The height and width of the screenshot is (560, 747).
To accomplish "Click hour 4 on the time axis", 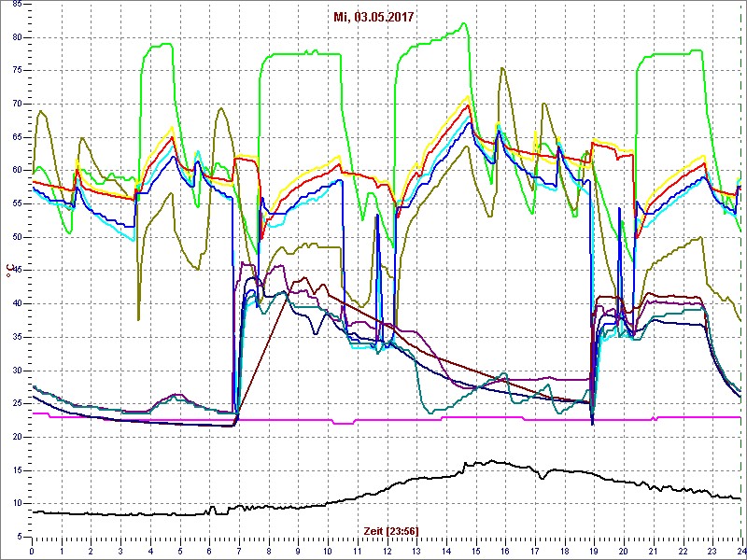I will click(150, 551).
